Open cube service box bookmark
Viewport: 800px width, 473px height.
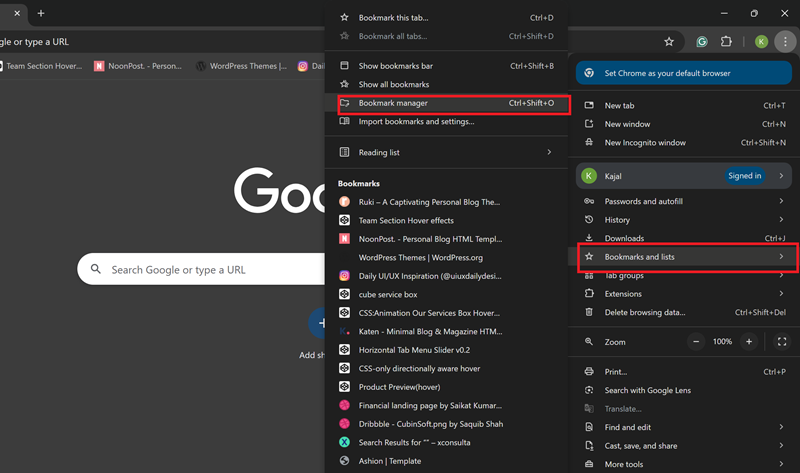pos(446,294)
